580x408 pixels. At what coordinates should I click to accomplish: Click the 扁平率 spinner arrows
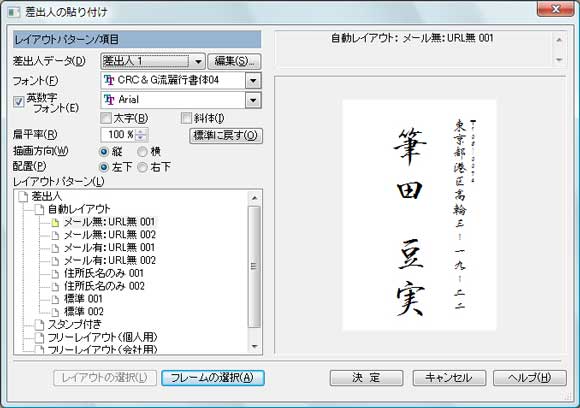141,135
